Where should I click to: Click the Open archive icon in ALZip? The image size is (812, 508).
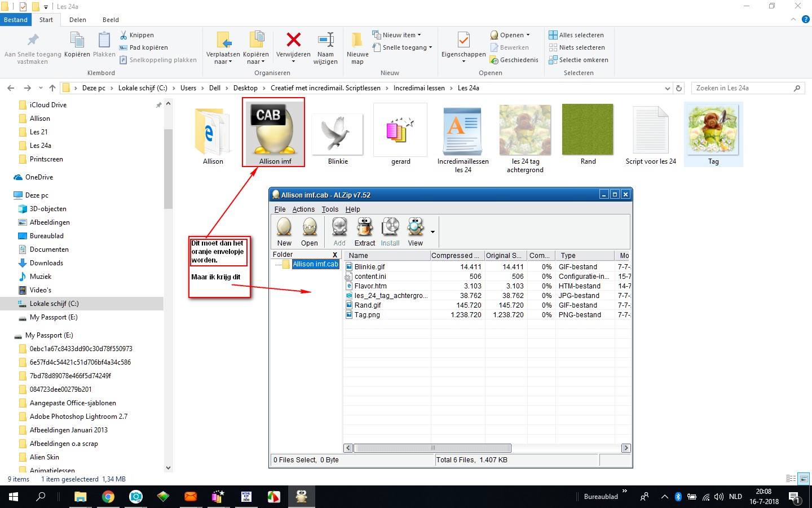(310, 227)
